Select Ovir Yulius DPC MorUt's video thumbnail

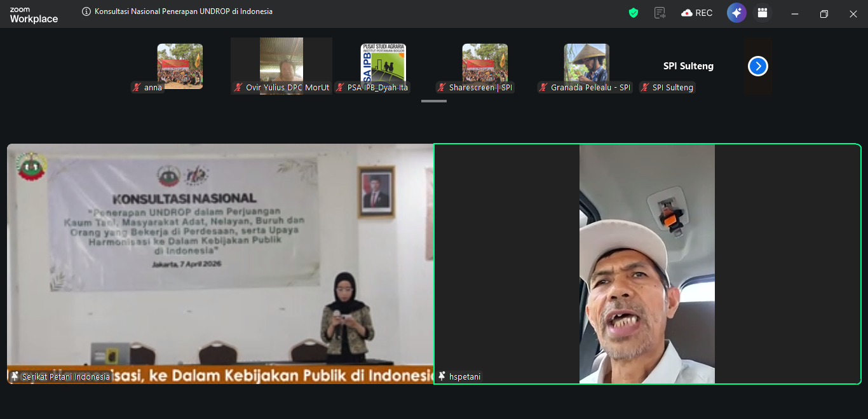click(x=281, y=62)
